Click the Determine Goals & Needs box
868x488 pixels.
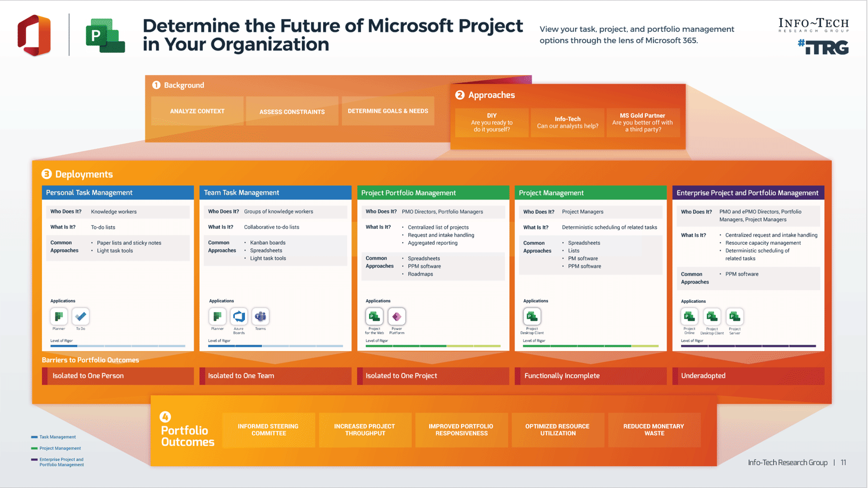tap(388, 111)
